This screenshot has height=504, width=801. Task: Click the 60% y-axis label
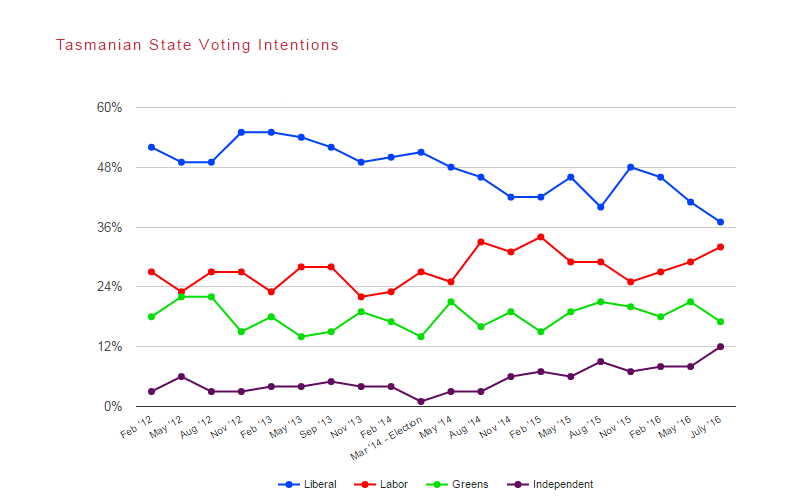[x=108, y=107]
